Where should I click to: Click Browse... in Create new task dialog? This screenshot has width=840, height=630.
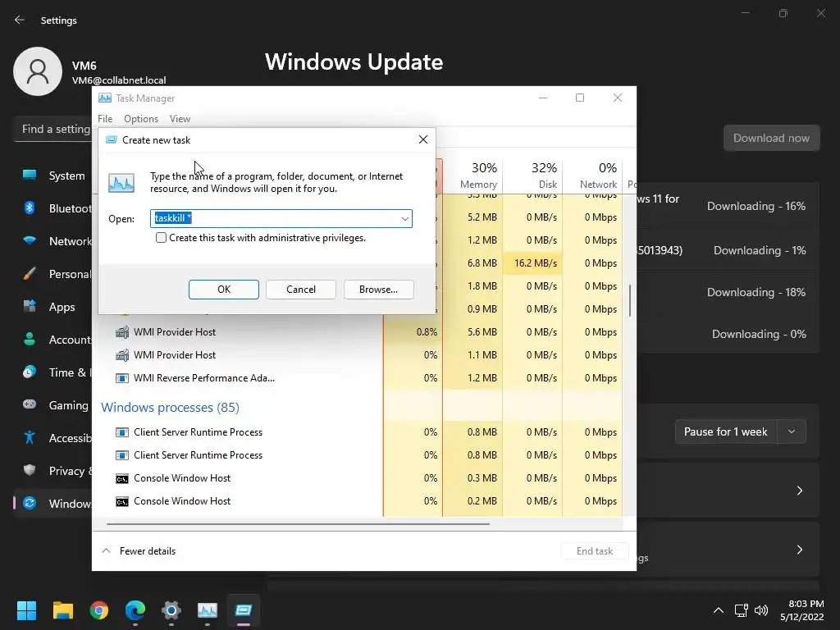(378, 290)
